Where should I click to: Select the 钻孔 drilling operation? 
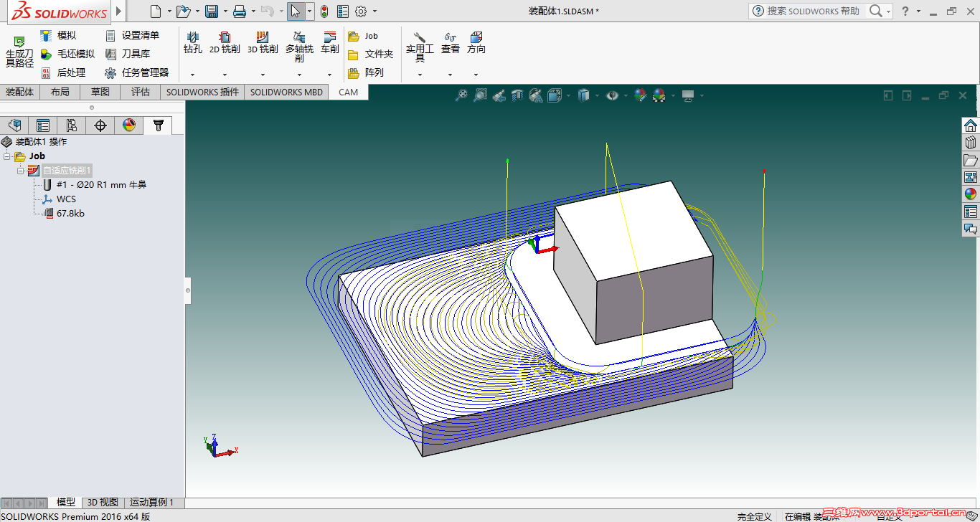[x=192, y=43]
